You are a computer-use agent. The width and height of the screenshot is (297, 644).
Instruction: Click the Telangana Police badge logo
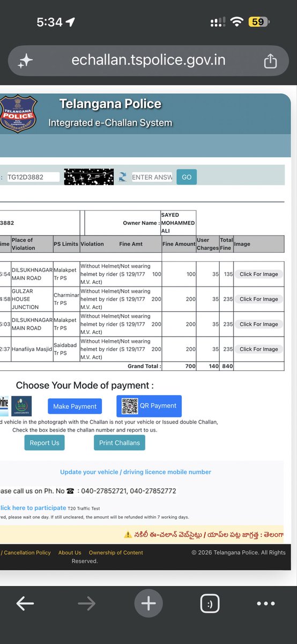point(19,114)
